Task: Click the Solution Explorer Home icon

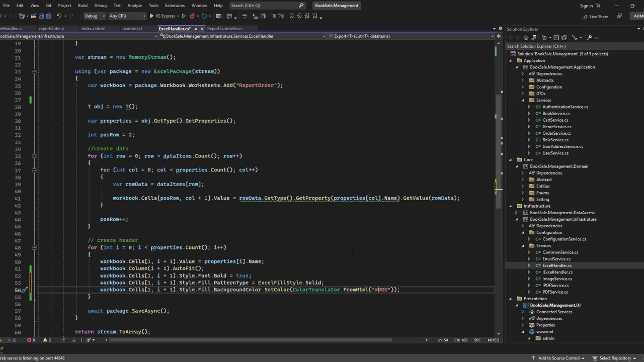Action: [x=526, y=38]
